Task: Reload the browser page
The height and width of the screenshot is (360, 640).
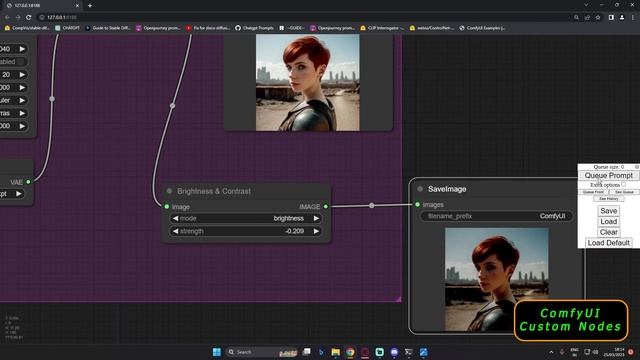Action: click(28, 17)
